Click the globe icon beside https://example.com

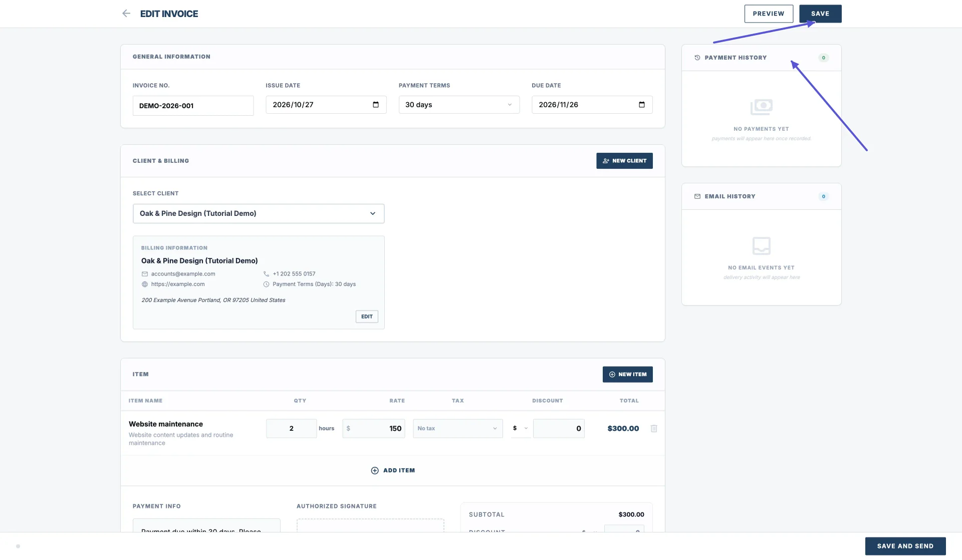coord(145,284)
